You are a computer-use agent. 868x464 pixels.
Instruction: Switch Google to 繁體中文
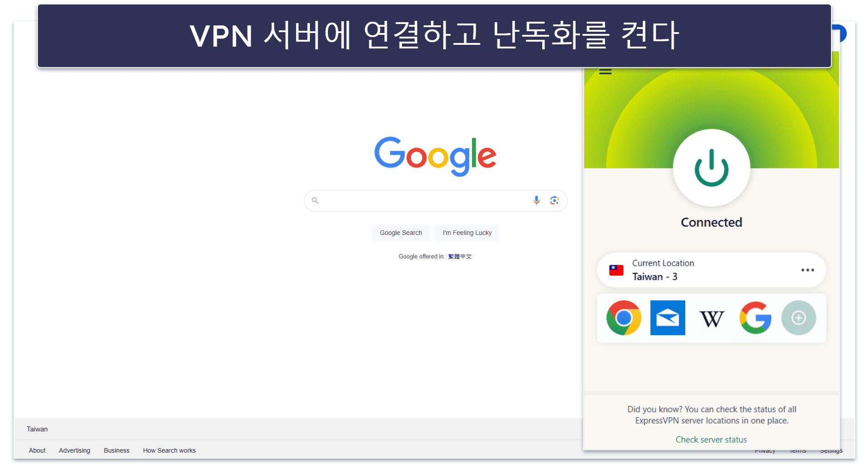tap(460, 257)
